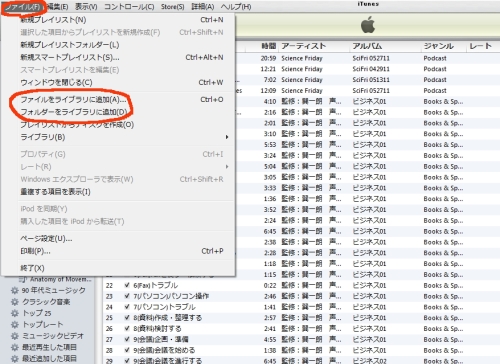
Task: Expand the ライブラリ(B) submenu arrow
Action: (227, 137)
